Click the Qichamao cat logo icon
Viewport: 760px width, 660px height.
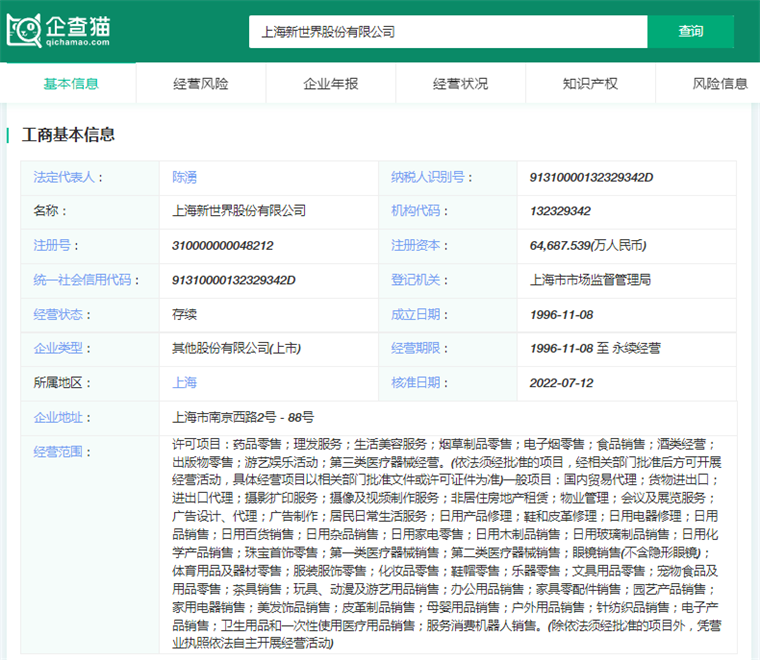coord(24,31)
